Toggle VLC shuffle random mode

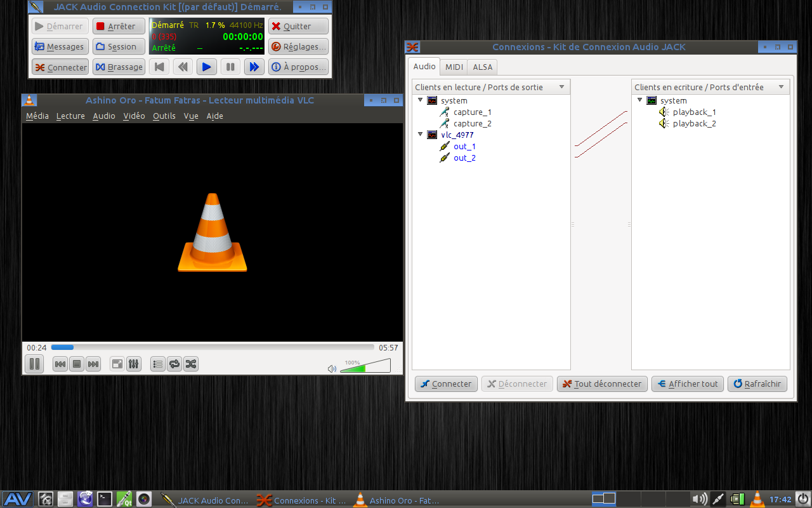[x=191, y=364]
